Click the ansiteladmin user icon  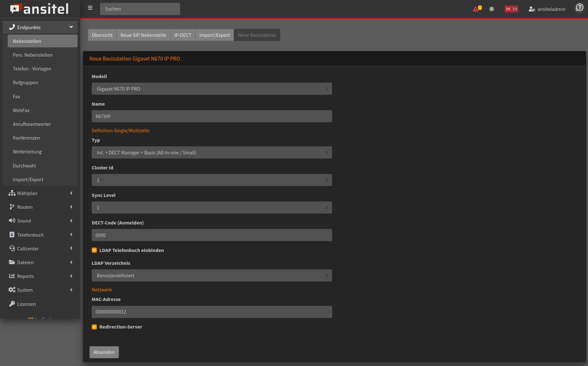[532, 9]
